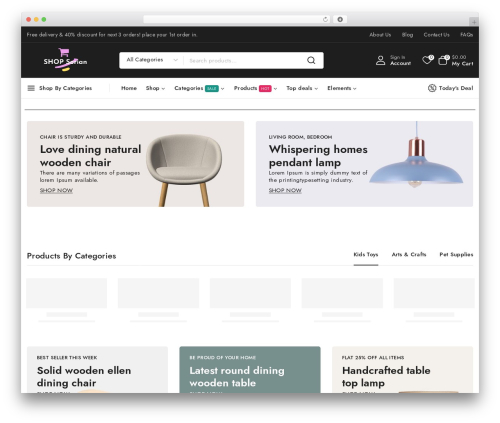Viewport: 500px width, 423px height.
Task: Click Love dining natural wooden chair heading
Action: tap(90, 156)
